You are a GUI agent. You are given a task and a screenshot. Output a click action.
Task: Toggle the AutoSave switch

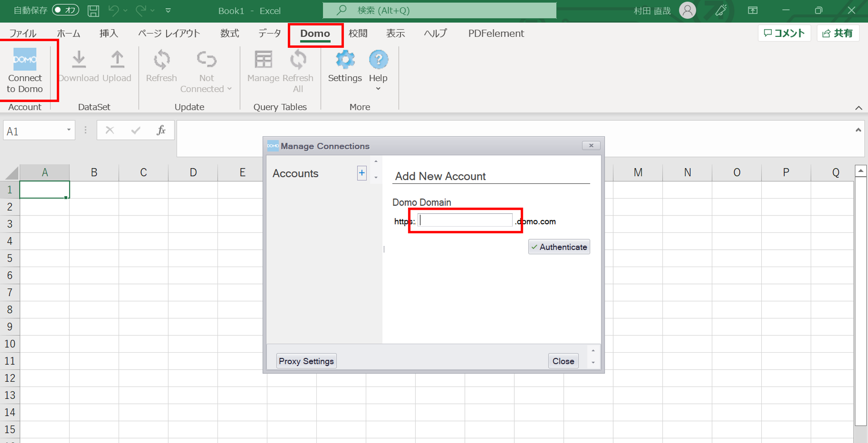[x=65, y=10]
